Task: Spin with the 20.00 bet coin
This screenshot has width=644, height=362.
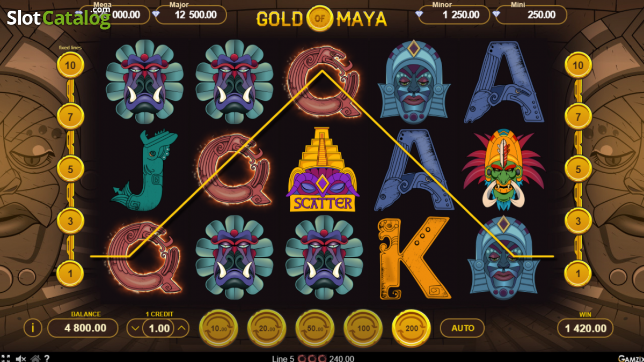Action: pos(267,328)
